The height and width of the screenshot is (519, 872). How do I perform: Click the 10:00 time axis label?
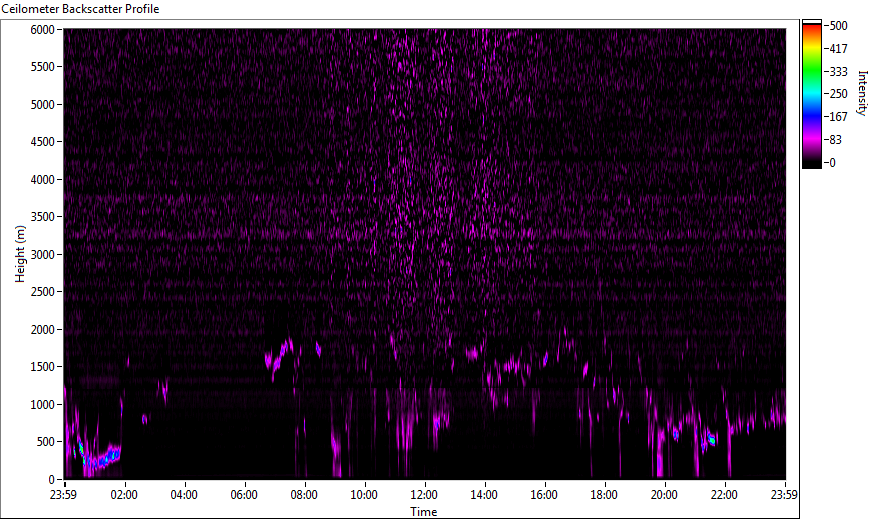[x=364, y=495]
